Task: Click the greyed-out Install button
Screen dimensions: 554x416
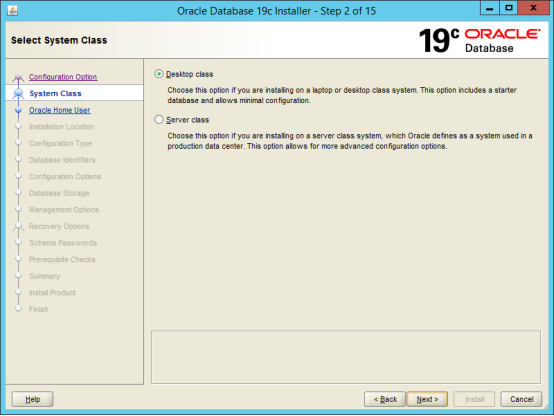Action: pos(474,399)
